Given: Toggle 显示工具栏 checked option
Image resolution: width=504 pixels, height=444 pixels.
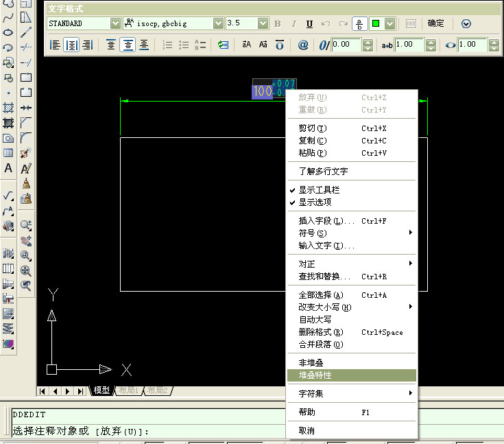Looking at the screenshot, I should click(352, 190).
